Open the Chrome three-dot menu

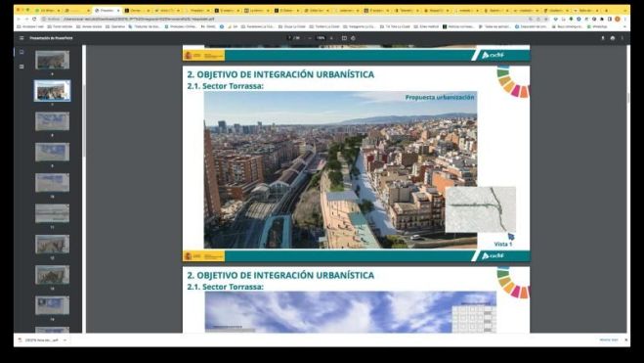click(x=624, y=19)
